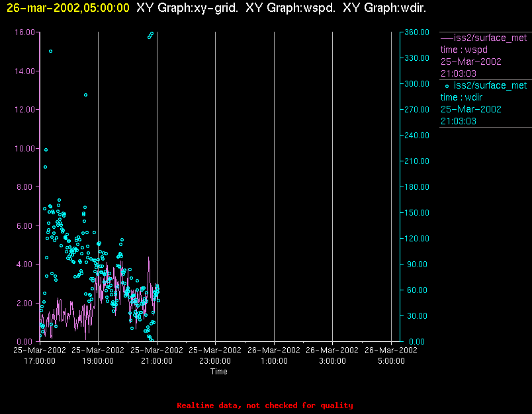Viewport: 532px width, 414px height.
Task: Click legend text time : wspd
Action: (464, 50)
